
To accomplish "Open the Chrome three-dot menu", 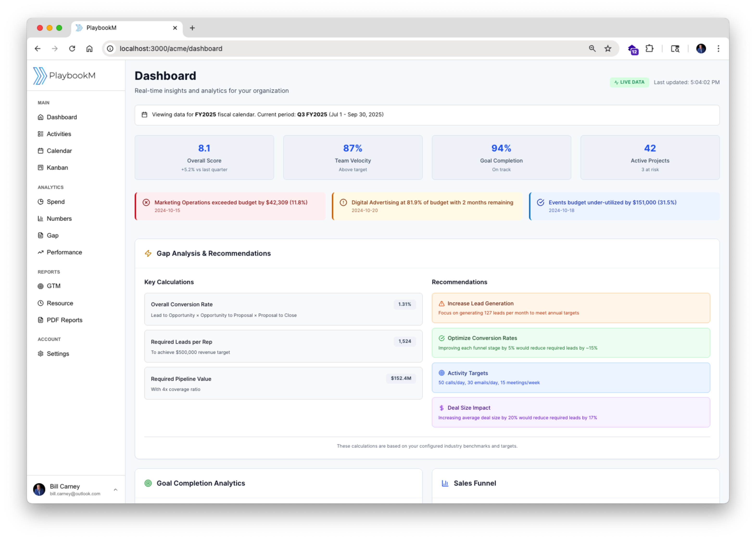I will 718,49.
